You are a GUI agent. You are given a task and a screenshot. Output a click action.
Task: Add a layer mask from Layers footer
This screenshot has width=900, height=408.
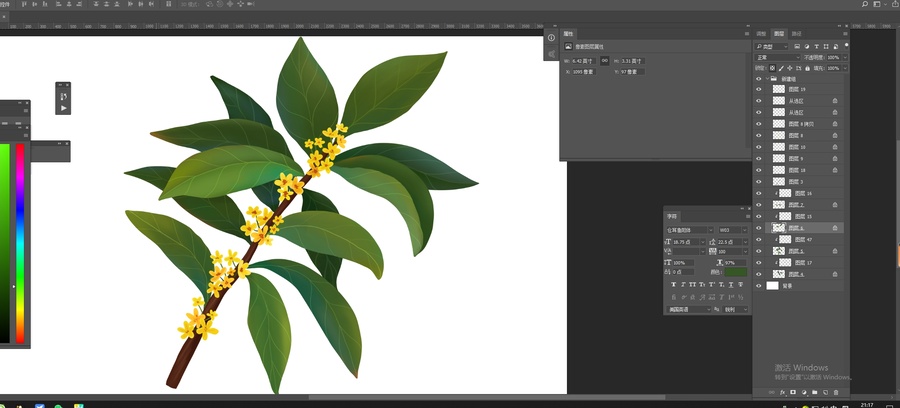[x=793, y=393]
